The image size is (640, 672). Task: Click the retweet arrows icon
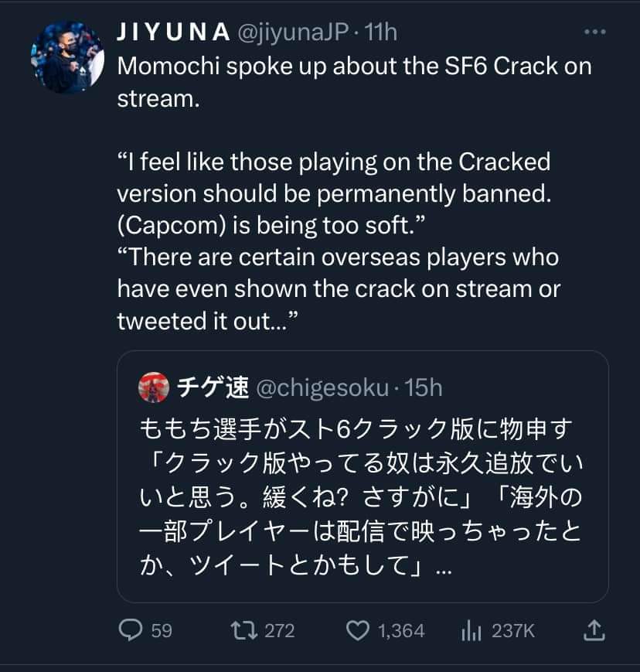(x=243, y=631)
